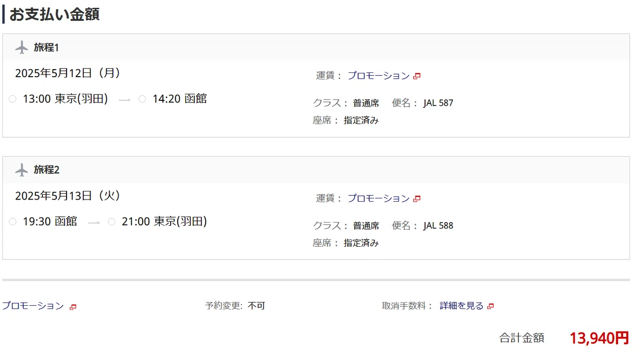Open the プロモーション fare link in 旅程1

378,76
